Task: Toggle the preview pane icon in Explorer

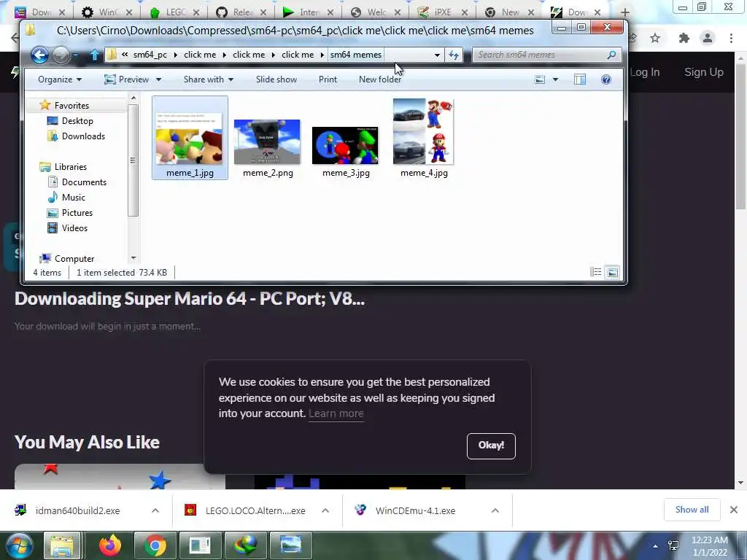Action: (x=580, y=79)
